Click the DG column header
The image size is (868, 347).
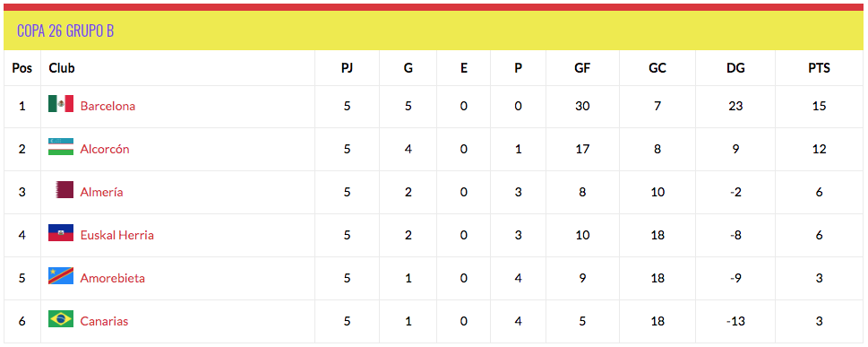tap(735, 68)
